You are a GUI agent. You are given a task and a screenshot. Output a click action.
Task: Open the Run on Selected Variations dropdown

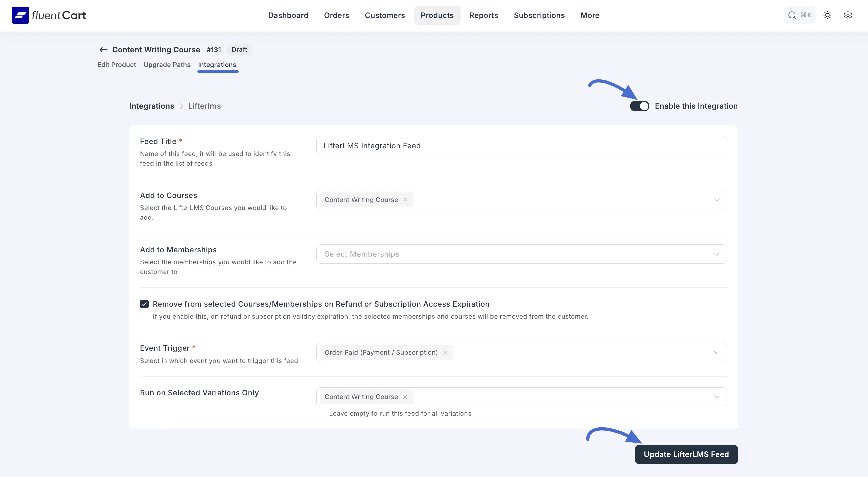[x=716, y=397]
